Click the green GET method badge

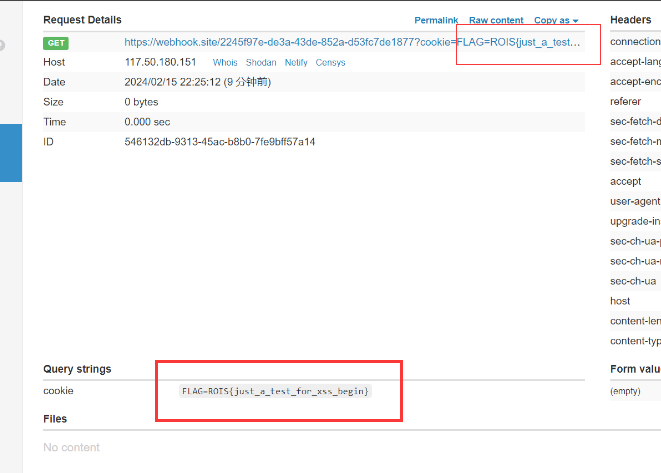56,42
